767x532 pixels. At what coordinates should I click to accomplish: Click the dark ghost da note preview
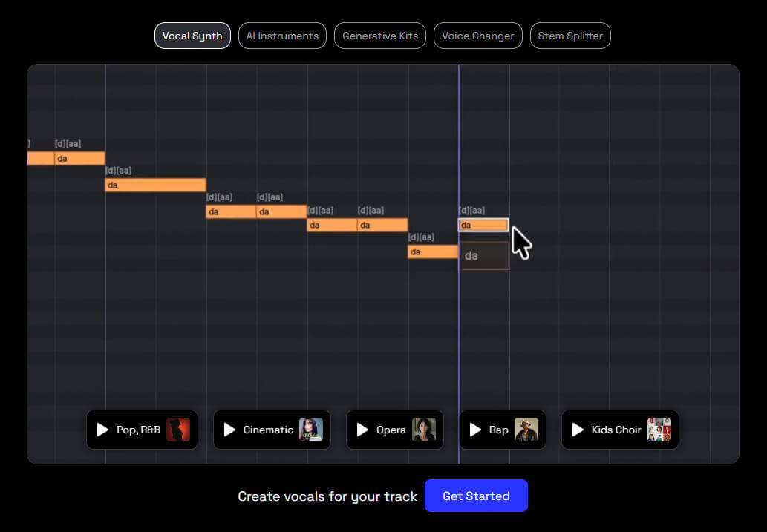(483, 256)
